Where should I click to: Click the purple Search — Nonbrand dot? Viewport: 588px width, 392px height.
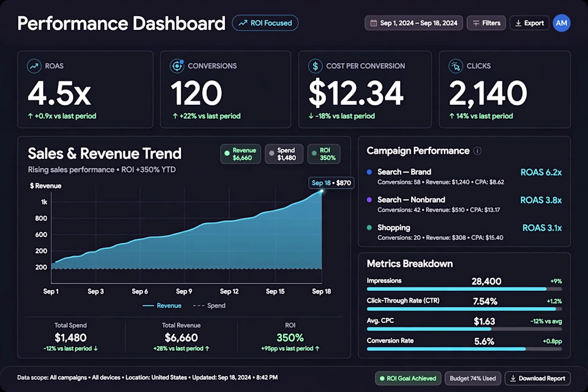tap(369, 199)
